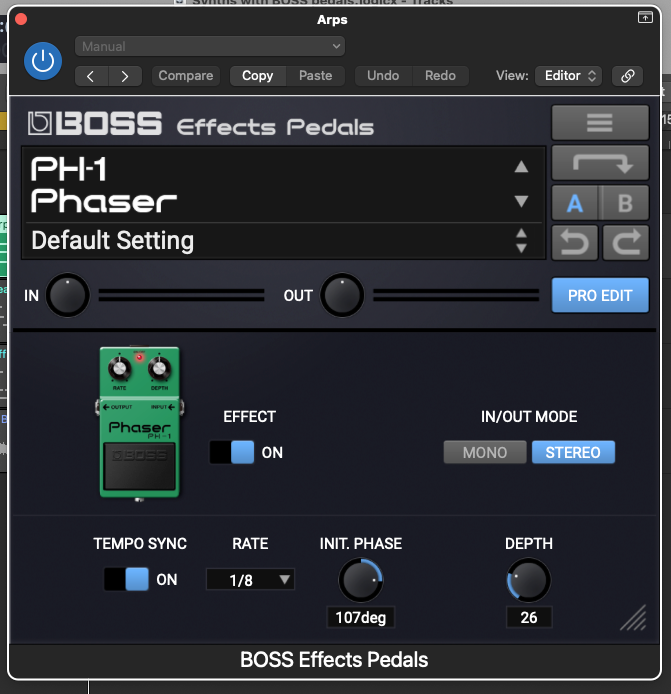Screen dimensions: 671x694
Task: Click the BOSS logo
Action: coord(95,123)
